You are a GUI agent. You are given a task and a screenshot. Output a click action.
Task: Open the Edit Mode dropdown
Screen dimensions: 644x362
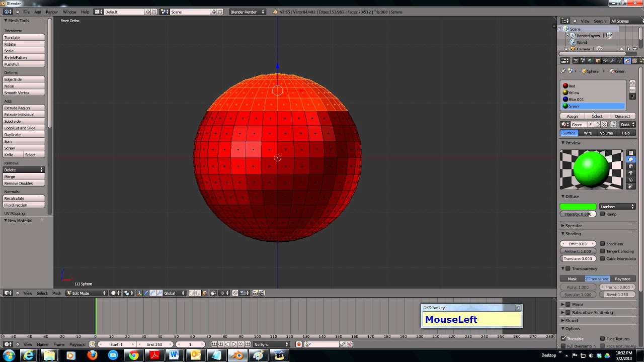87,293
